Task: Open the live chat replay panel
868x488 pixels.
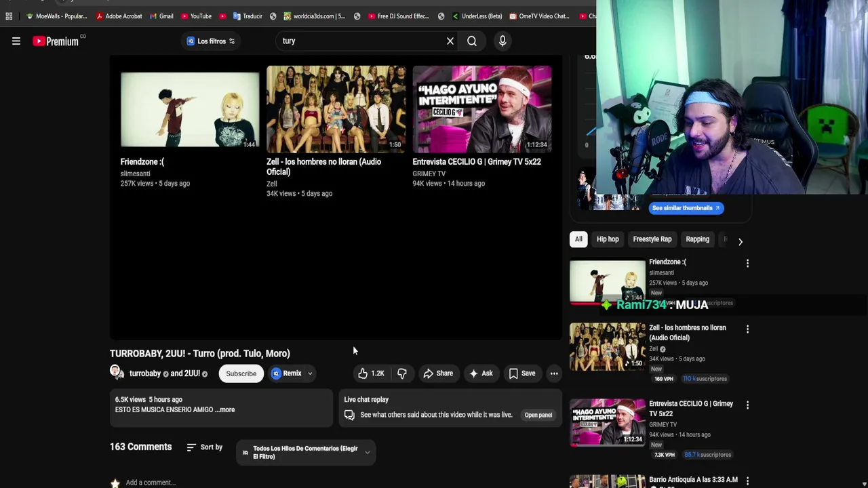Action: point(538,415)
